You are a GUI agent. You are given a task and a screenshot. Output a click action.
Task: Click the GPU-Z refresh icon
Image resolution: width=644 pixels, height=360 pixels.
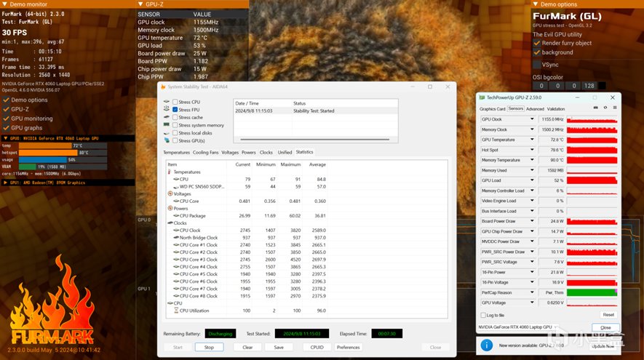coord(605,108)
